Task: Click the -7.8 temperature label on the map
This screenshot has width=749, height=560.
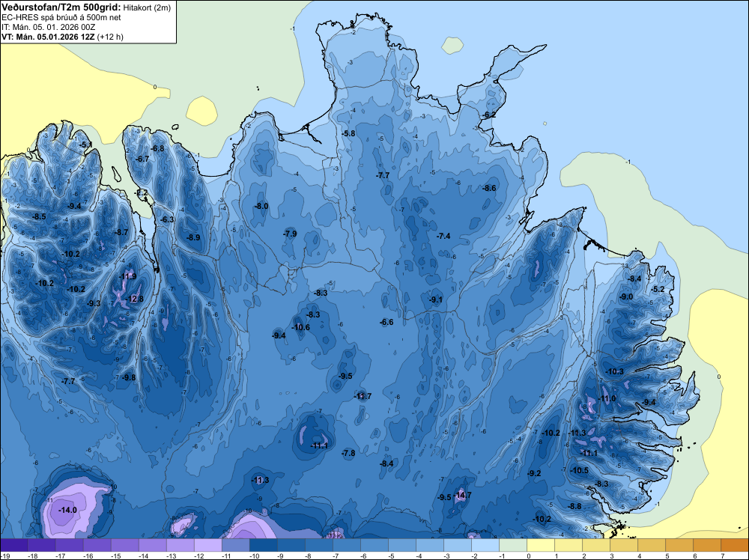Action: coord(349,453)
